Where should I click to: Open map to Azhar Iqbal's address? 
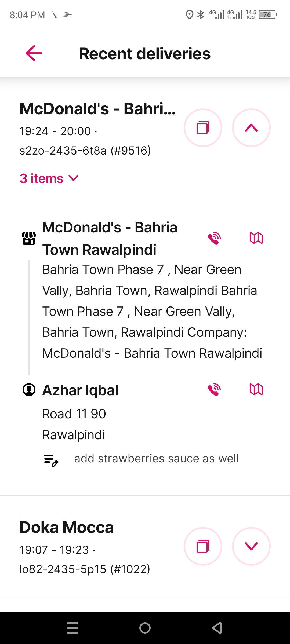pyautogui.click(x=256, y=389)
